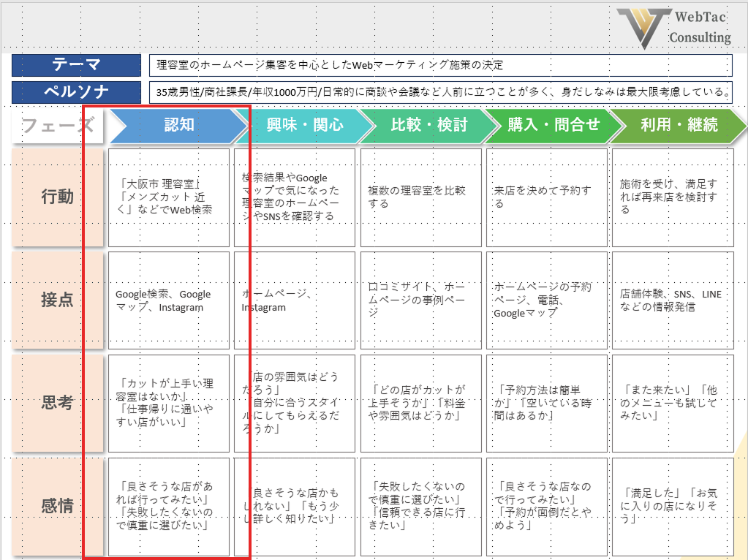Click the 比較・検討 phase arrow

[428, 126]
